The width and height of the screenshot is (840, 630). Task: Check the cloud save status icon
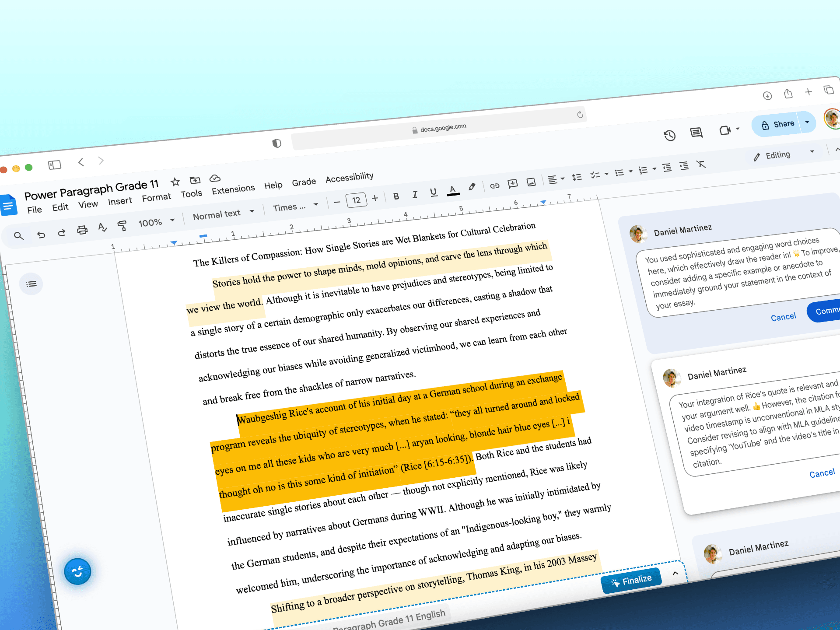(215, 178)
